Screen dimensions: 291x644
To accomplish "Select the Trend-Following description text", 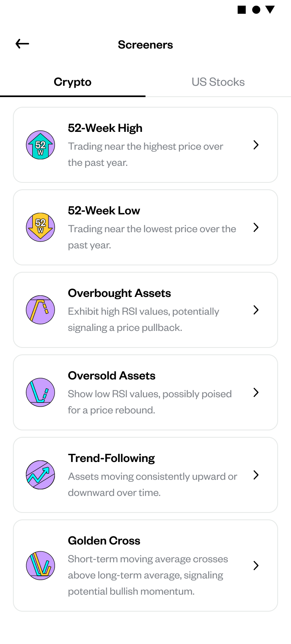I will pyautogui.click(x=152, y=485).
